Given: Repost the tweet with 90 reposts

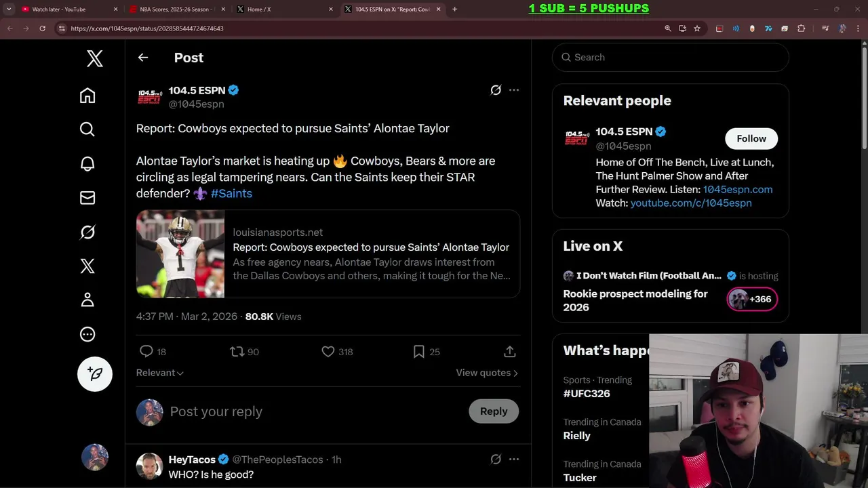Looking at the screenshot, I should point(237,351).
